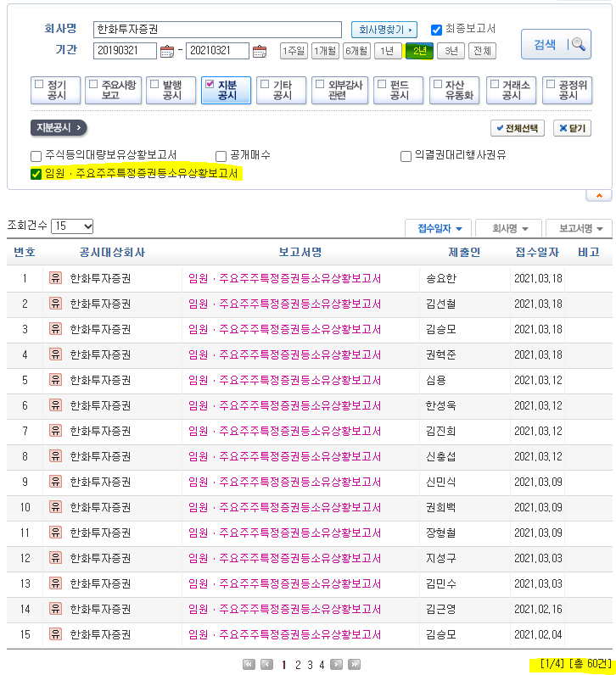Viewport: 616px width, 675px height.
Task: Go to the previous results page
Action: click(x=266, y=665)
